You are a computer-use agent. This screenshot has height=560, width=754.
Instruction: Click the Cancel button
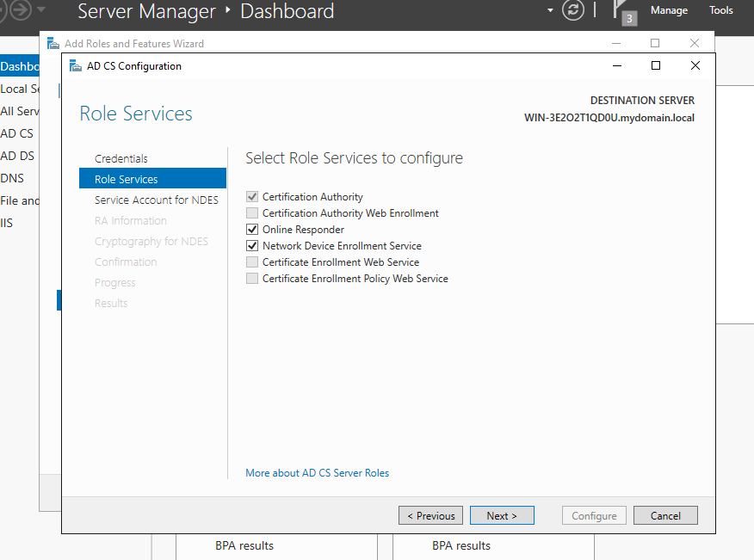665,516
